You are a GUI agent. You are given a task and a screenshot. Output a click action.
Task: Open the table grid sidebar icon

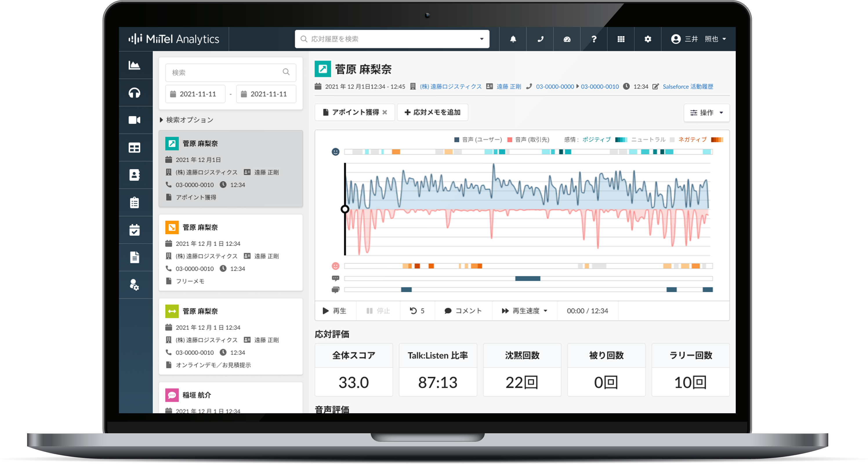pyautogui.click(x=135, y=148)
